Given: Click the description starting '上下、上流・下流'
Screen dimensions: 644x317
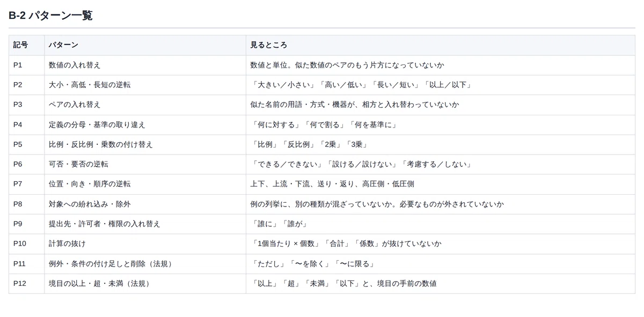Looking at the screenshot, I should (332, 184).
